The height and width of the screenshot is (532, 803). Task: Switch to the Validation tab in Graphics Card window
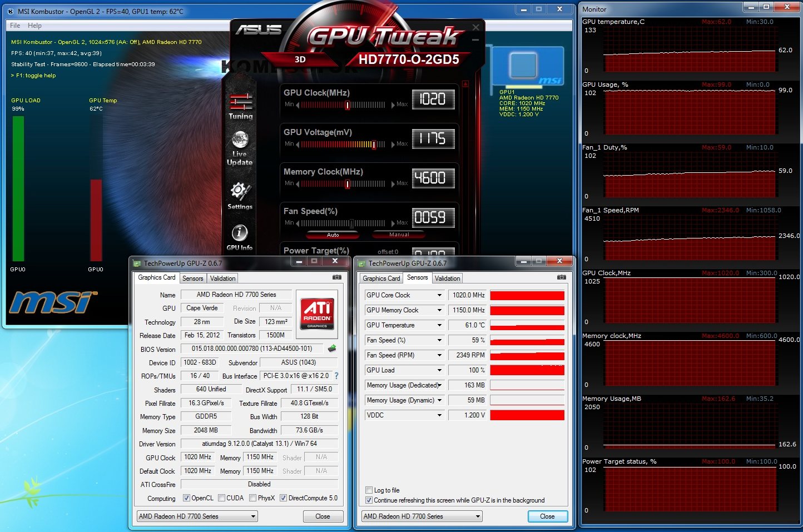pyautogui.click(x=223, y=279)
